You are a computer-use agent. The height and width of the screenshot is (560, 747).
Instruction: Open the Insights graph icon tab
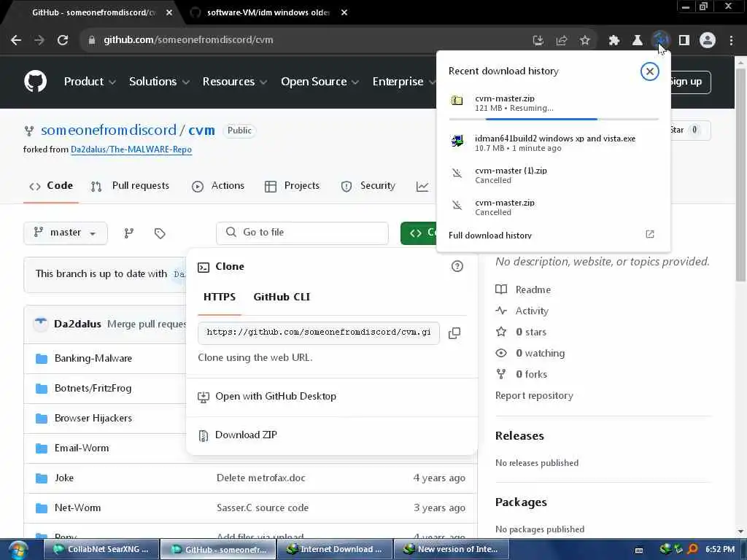[422, 186]
